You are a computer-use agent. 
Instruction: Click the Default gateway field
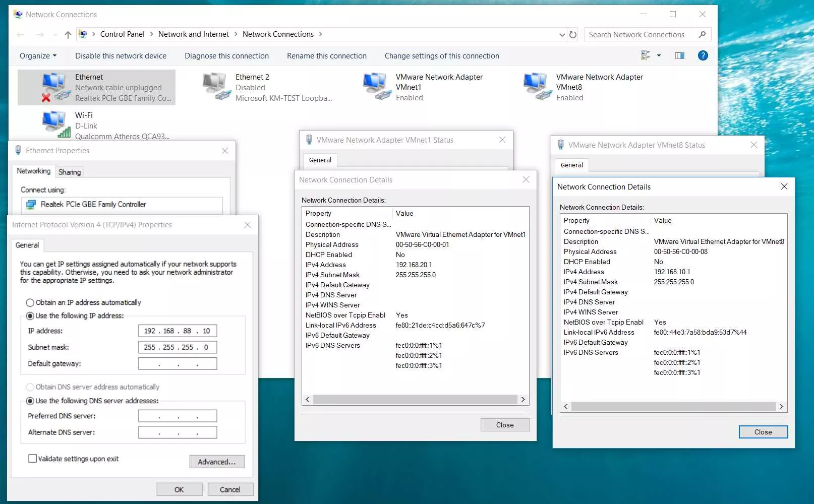[x=178, y=364]
